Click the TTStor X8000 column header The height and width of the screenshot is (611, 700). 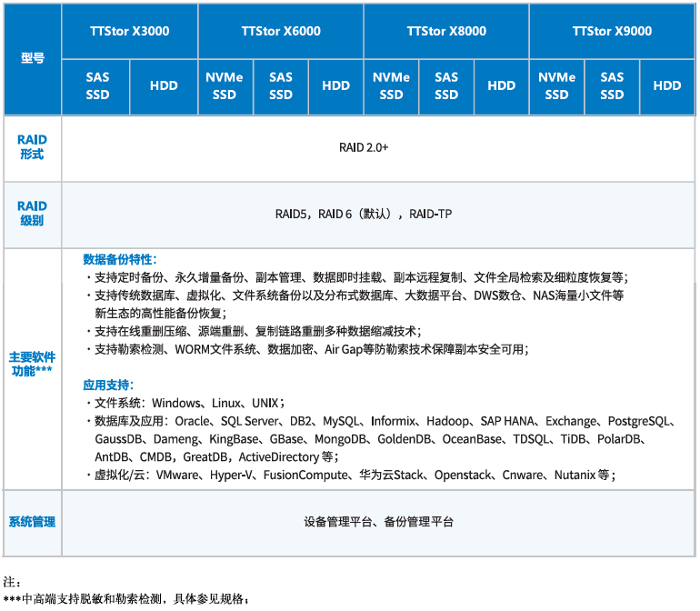pos(446,31)
